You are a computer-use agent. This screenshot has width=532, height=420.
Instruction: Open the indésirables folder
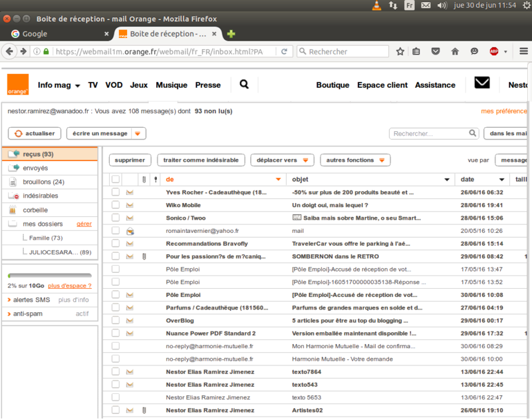[50, 196]
